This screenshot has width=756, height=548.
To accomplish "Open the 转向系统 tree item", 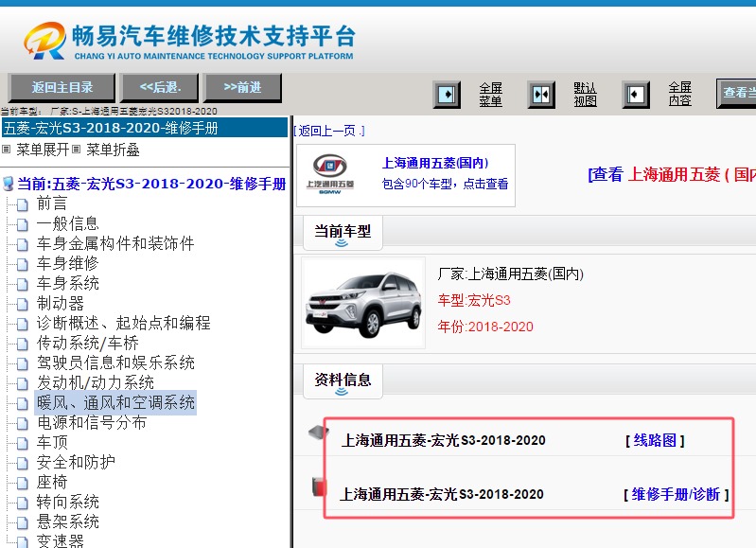I will click(x=68, y=503).
